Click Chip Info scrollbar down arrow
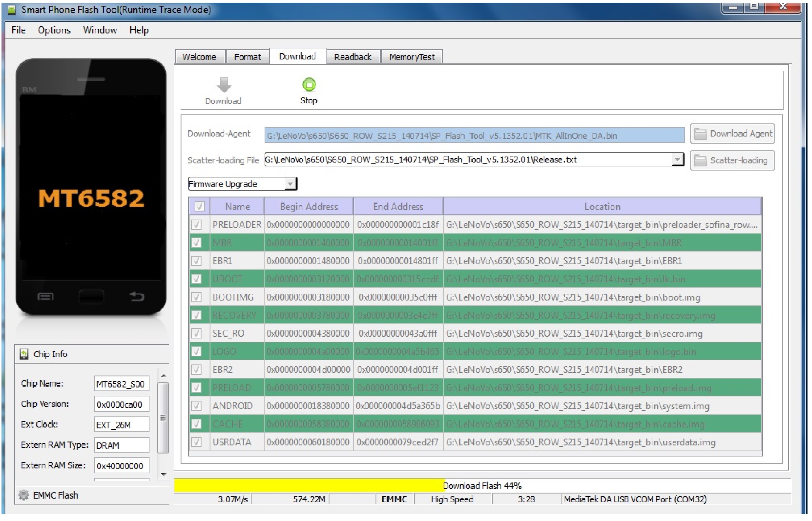Viewport: 812px width, 521px height. tap(164, 475)
